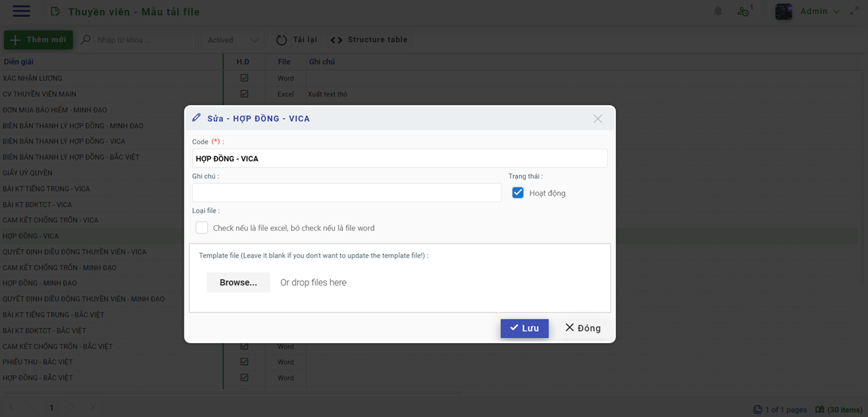
Task: Open the online users icon
Action: click(744, 12)
